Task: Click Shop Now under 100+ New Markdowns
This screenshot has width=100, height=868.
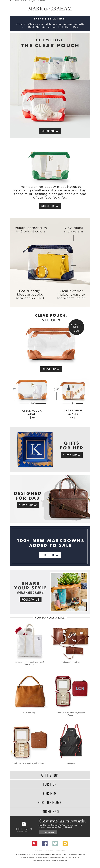Action: point(50,555)
